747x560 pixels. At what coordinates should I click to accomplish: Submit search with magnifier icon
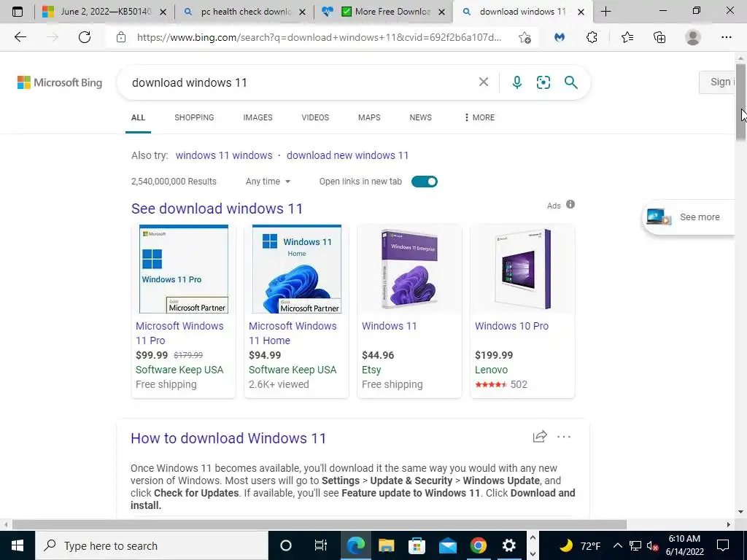click(570, 82)
